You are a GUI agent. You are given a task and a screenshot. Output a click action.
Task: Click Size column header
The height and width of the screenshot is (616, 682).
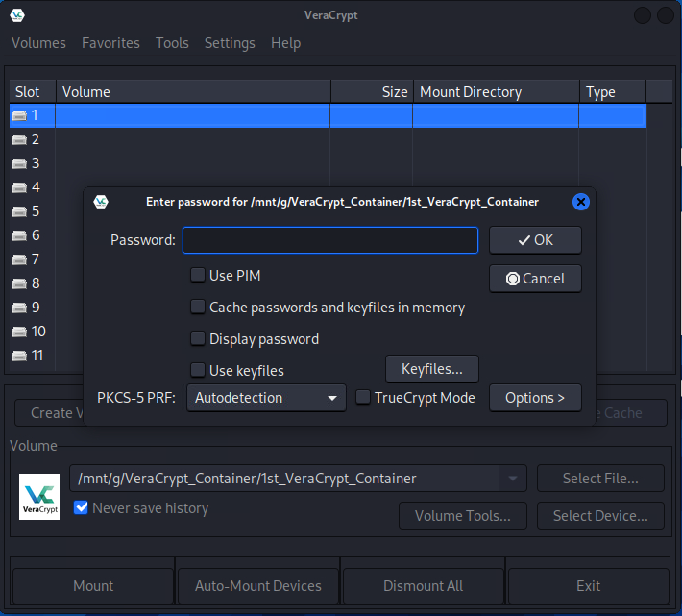point(372,92)
